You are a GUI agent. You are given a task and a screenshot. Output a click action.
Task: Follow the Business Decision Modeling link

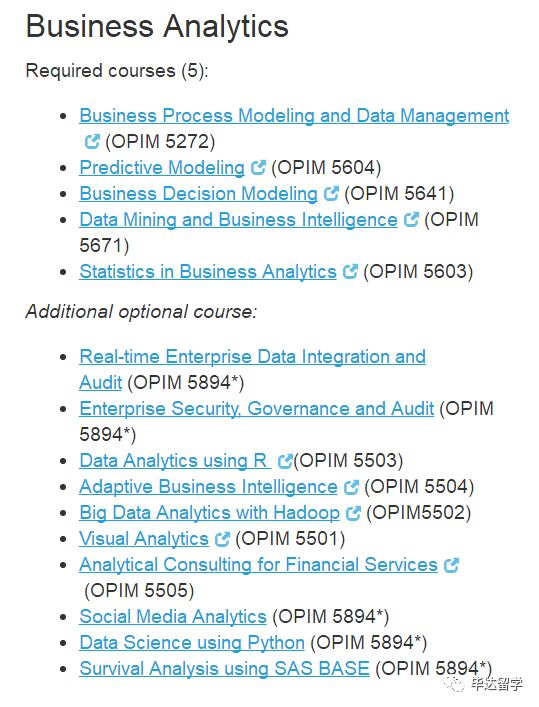click(x=198, y=193)
